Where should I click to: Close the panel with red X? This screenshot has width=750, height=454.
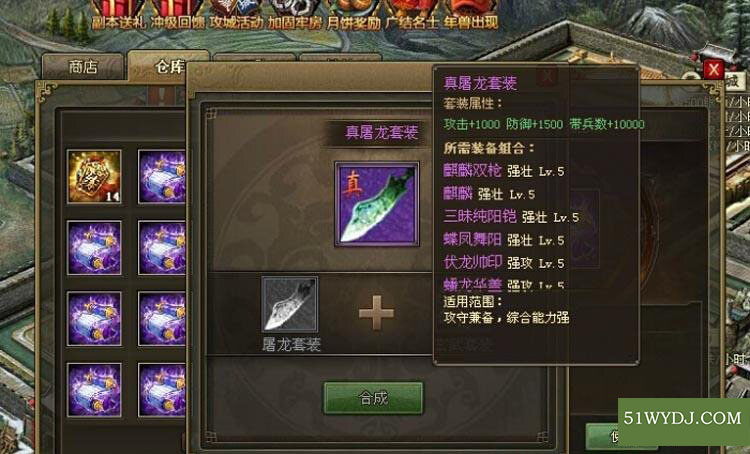(x=714, y=70)
